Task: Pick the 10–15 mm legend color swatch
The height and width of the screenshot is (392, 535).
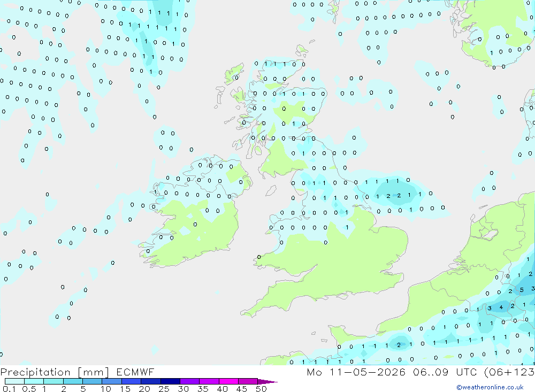Action: click(x=112, y=381)
